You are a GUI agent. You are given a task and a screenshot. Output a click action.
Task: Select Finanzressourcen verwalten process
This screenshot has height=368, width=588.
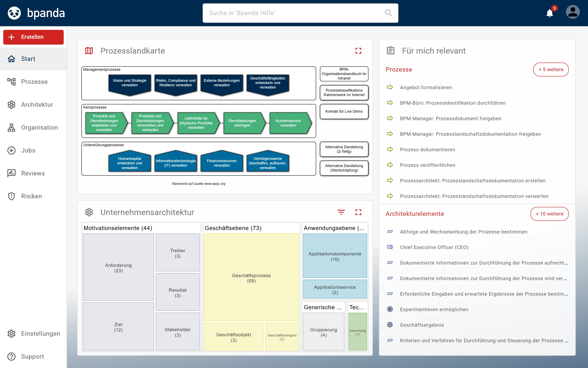pos(222,162)
